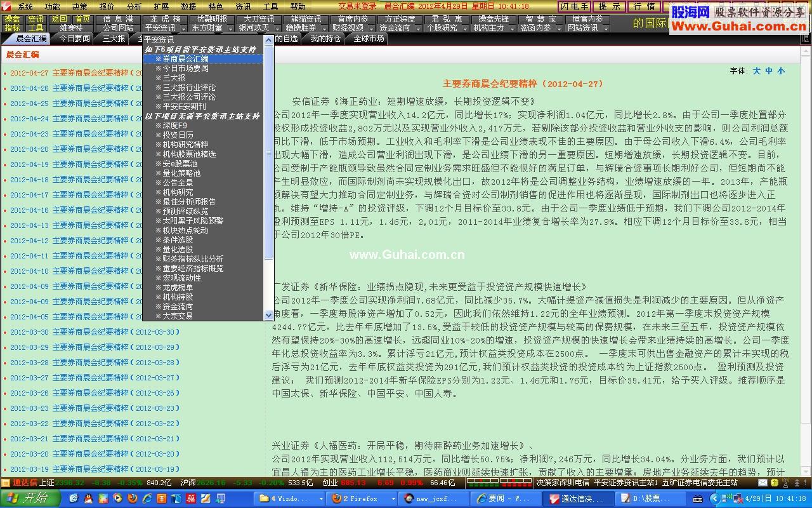Set font size to 中
The image size is (812, 508).
pyautogui.click(x=769, y=71)
